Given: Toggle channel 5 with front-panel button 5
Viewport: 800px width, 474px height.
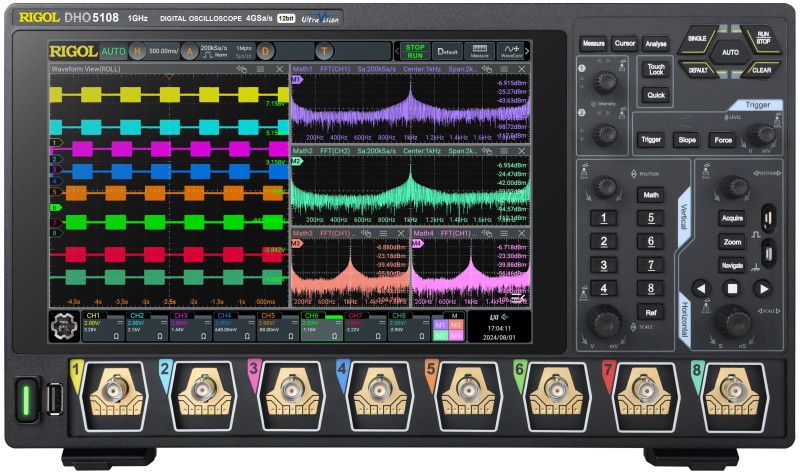Looking at the screenshot, I should tap(650, 218).
